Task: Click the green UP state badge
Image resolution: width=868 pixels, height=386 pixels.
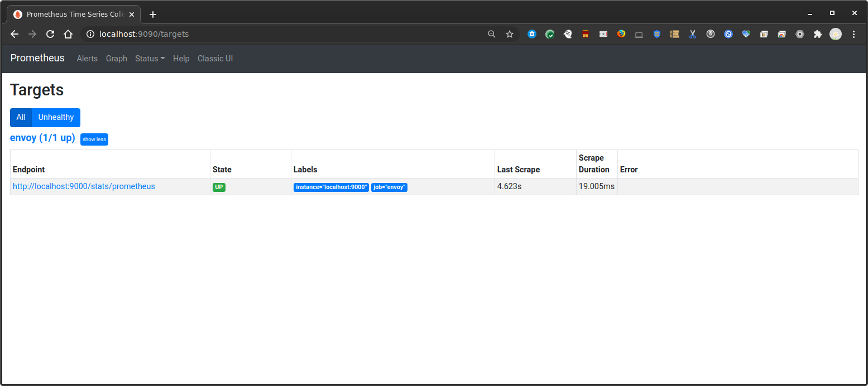Action: (219, 187)
